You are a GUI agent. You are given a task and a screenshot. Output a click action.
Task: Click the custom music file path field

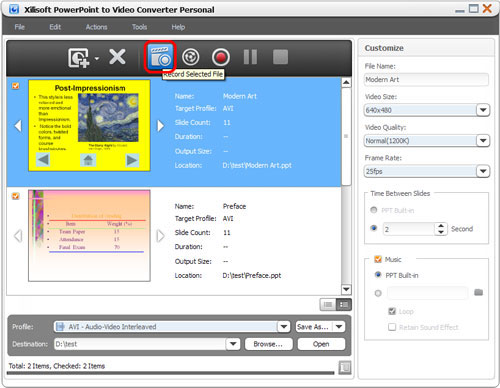[428, 293]
